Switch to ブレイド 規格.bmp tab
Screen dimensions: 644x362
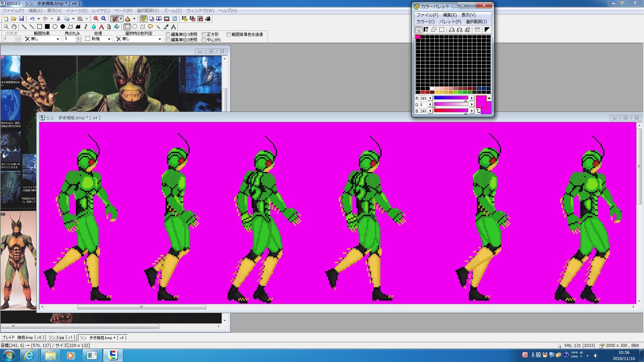tap(23, 338)
